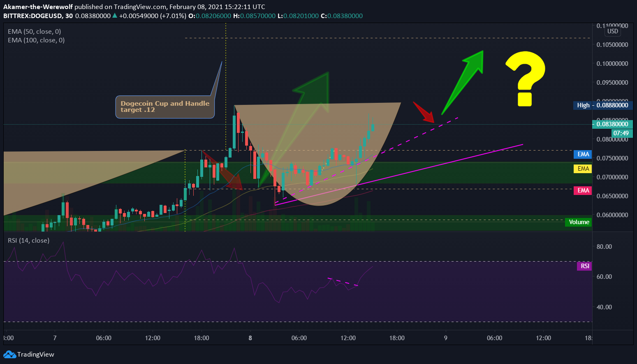This screenshot has width=637, height=364.
Task: Click the 0.07000000 price axis value
Action: [x=612, y=177]
